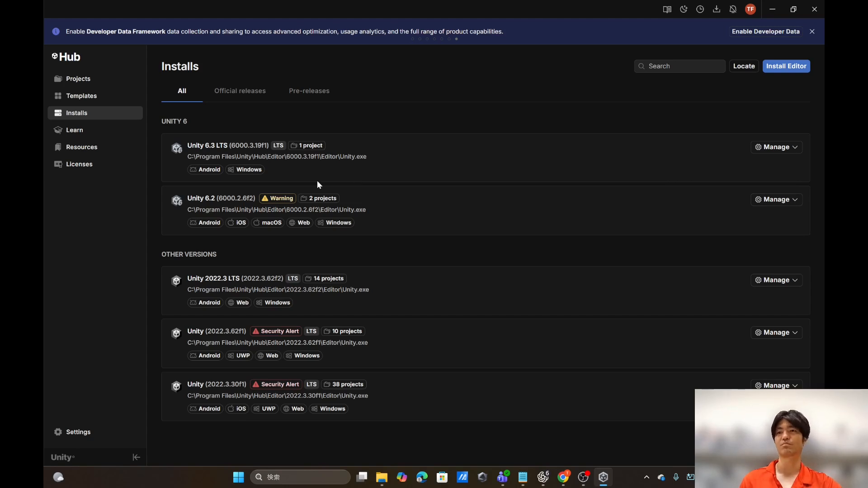Click the 2 projects badge for Unity 6.2
The image size is (868, 488).
[319, 198]
